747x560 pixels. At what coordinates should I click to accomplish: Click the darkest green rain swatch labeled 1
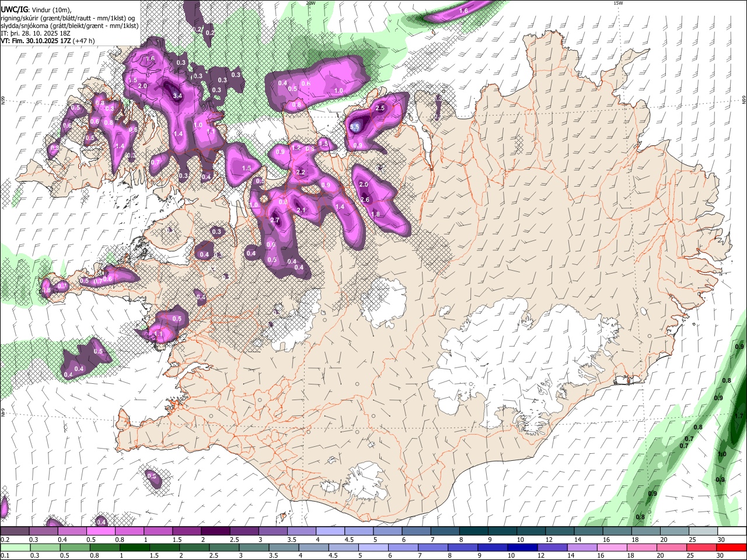[x=134, y=547]
